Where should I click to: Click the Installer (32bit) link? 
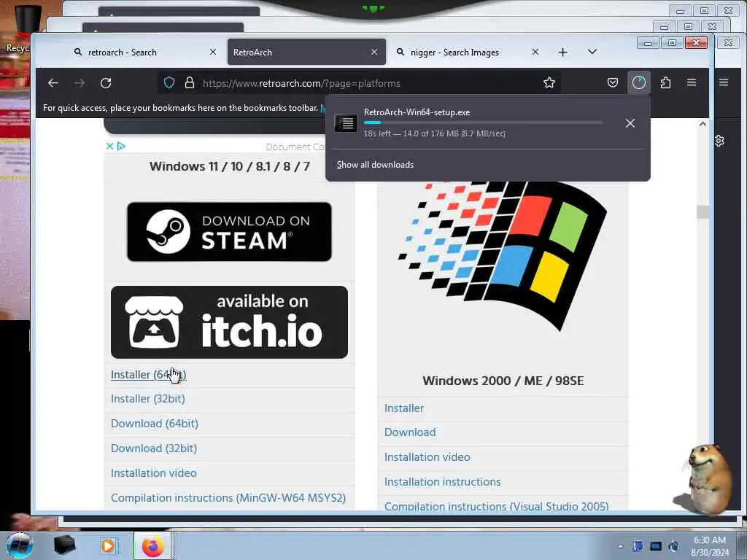click(x=147, y=399)
